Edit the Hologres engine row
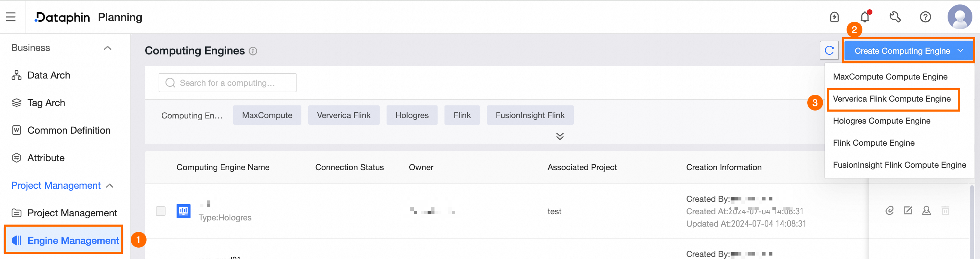Screen dimensions: 980x259 click(908, 210)
